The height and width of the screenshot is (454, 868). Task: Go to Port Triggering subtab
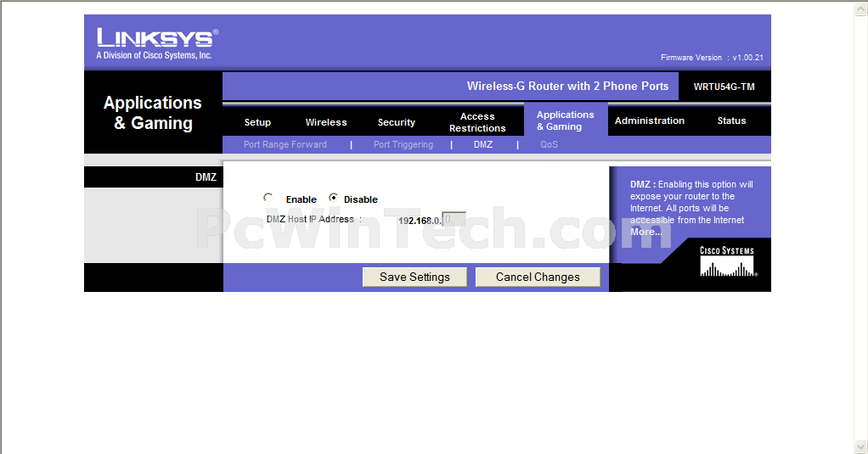pos(403,144)
